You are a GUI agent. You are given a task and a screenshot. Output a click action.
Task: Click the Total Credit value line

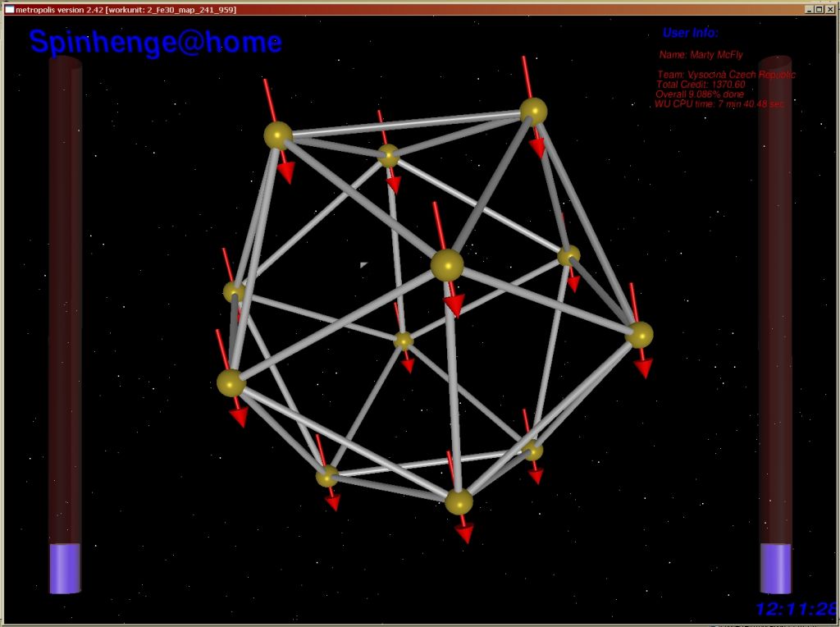point(701,85)
